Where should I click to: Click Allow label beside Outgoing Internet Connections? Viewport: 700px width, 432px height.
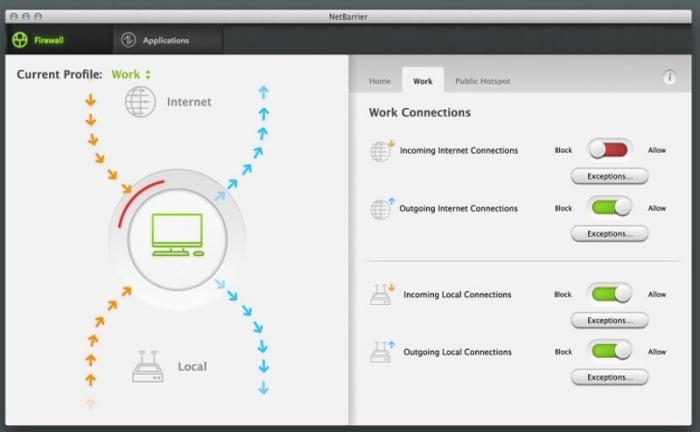657,208
